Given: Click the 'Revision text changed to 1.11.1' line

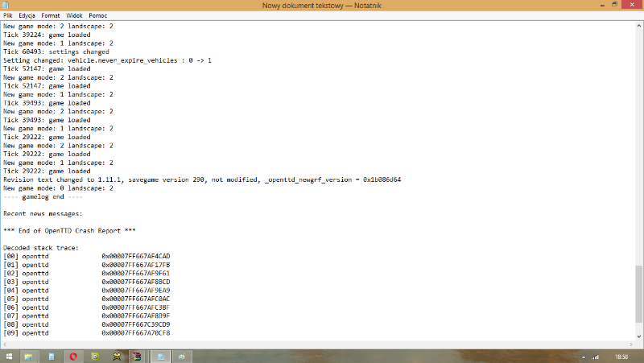Looking at the screenshot, I should pos(202,179).
